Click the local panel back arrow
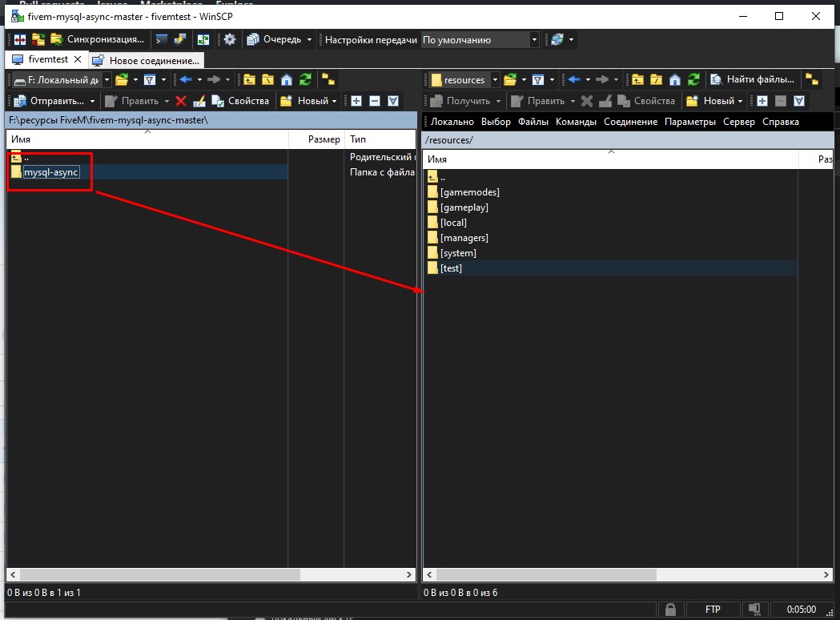 click(186, 79)
